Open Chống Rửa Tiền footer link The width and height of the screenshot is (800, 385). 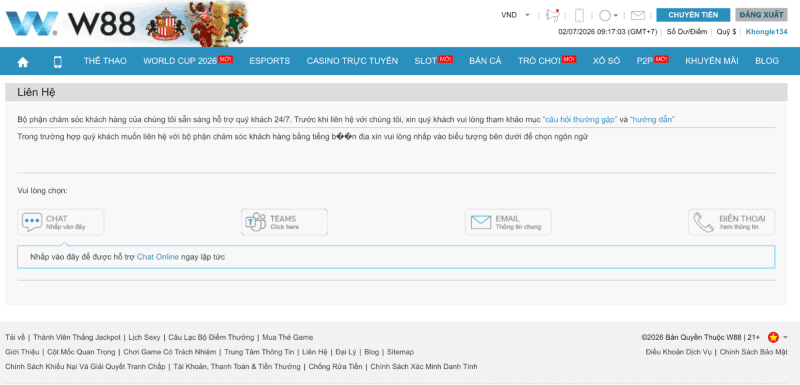pos(335,366)
